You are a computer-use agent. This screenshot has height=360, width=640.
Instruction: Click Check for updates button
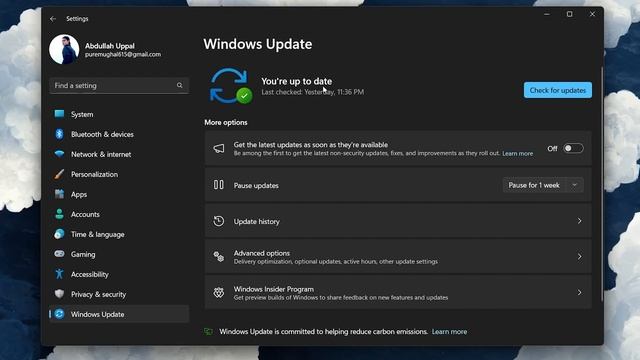[x=558, y=90]
